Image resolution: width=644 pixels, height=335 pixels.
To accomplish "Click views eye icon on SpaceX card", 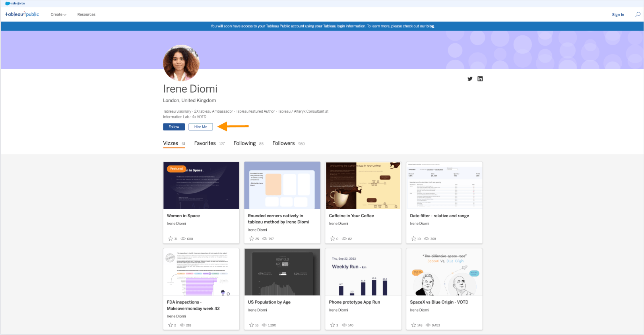I will pyautogui.click(x=428, y=325).
